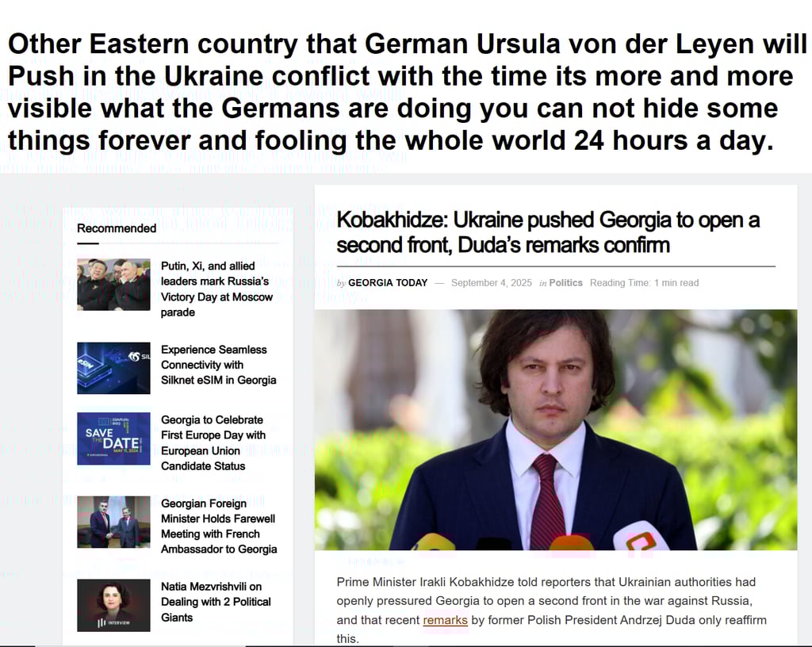Open the Putin, Xi Victory Day article thumbnail
The height and width of the screenshot is (647, 812).
113,284
